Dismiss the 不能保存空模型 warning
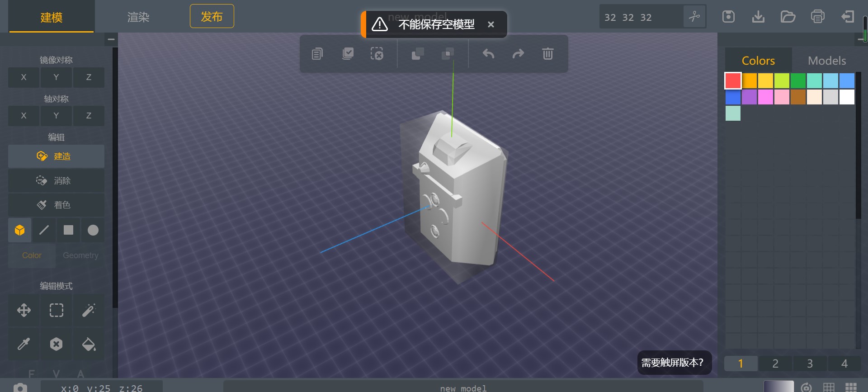Screen dimensions: 868x392 tap(491, 24)
